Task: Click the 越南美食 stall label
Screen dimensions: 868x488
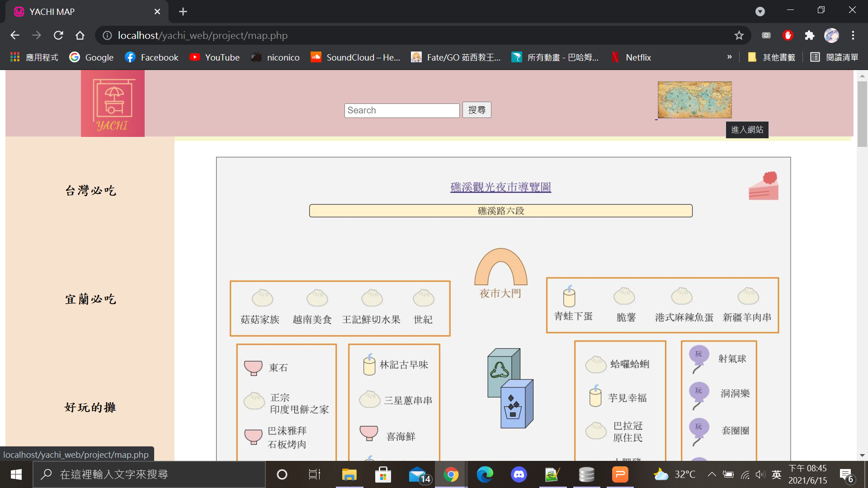Action: click(312, 319)
